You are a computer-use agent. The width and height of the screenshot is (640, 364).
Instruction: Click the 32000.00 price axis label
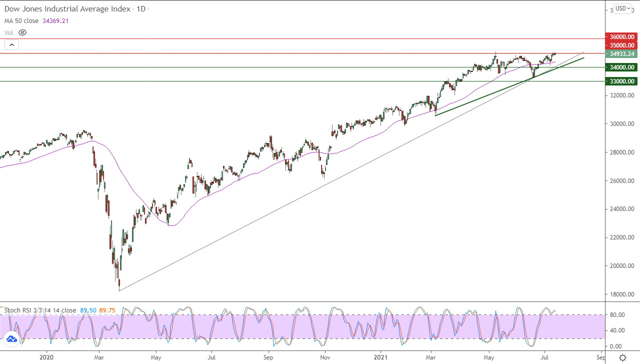point(621,95)
